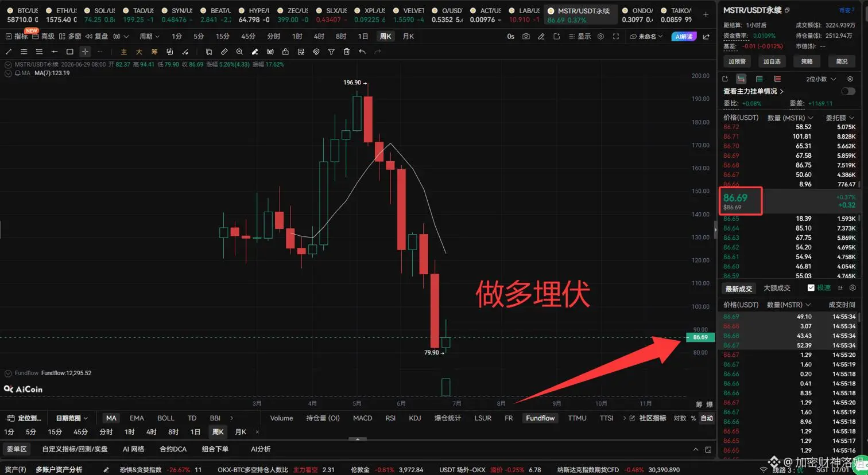Open the 委托额 column dropdown
The image size is (868, 475).
pos(840,118)
